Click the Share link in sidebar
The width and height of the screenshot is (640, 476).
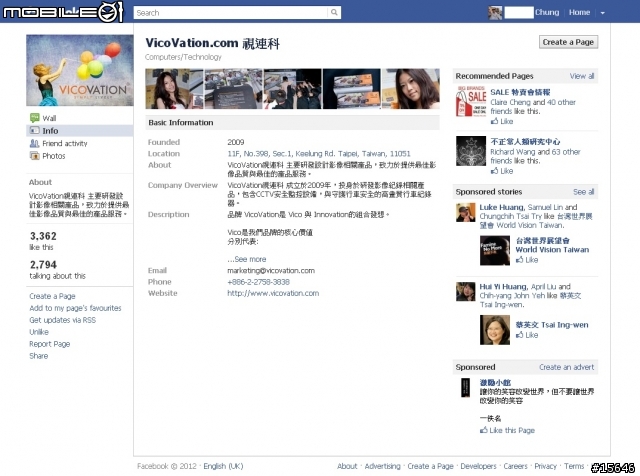[38, 356]
